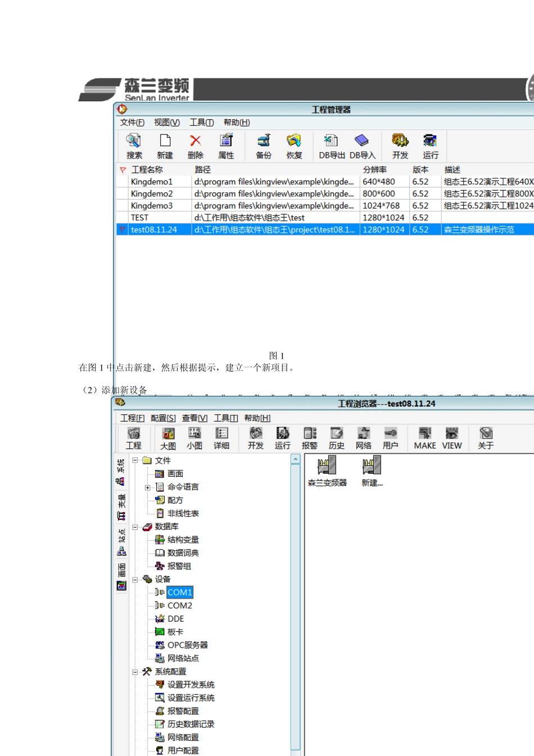Click the 删除 delete icon

click(195, 146)
